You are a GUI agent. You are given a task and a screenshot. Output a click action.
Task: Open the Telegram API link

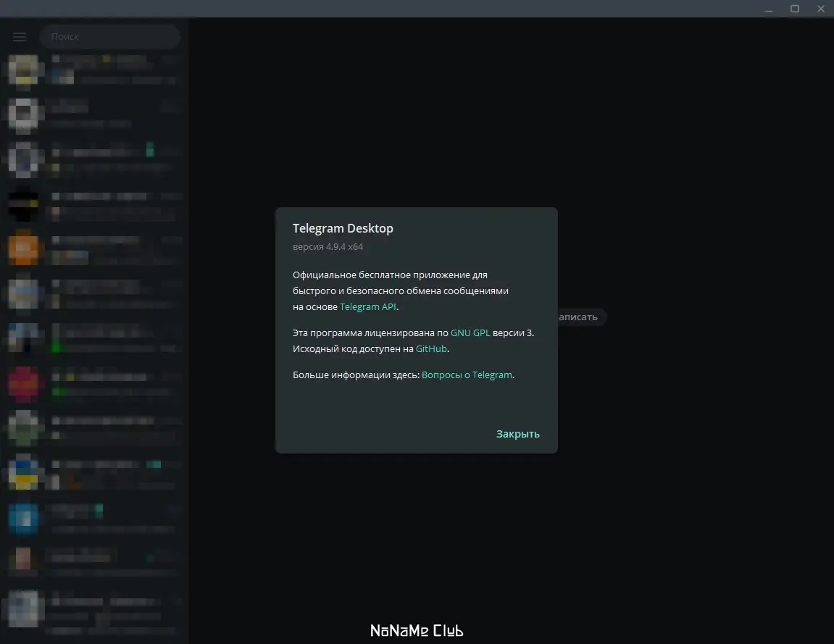pos(367,307)
